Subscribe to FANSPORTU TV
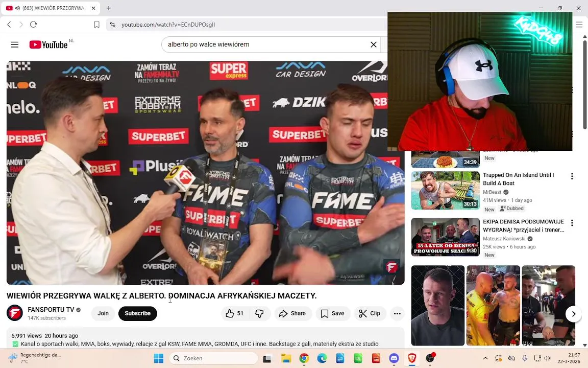This screenshot has width=588, height=368. [x=138, y=313]
